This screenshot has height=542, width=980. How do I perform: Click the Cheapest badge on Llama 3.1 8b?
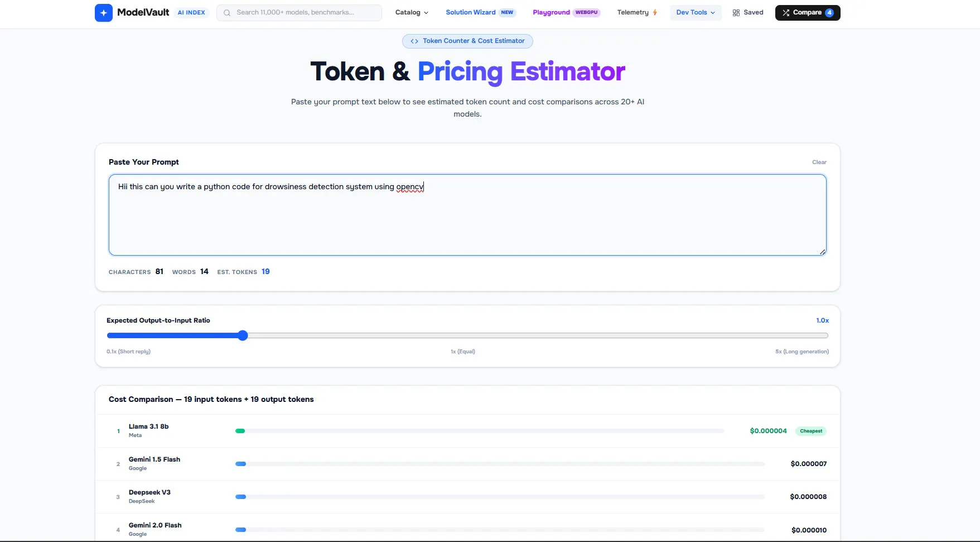pyautogui.click(x=811, y=431)
